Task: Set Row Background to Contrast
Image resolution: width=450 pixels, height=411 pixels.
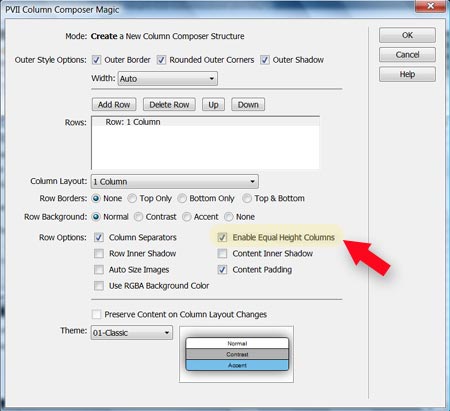Action: click(138, 217)
